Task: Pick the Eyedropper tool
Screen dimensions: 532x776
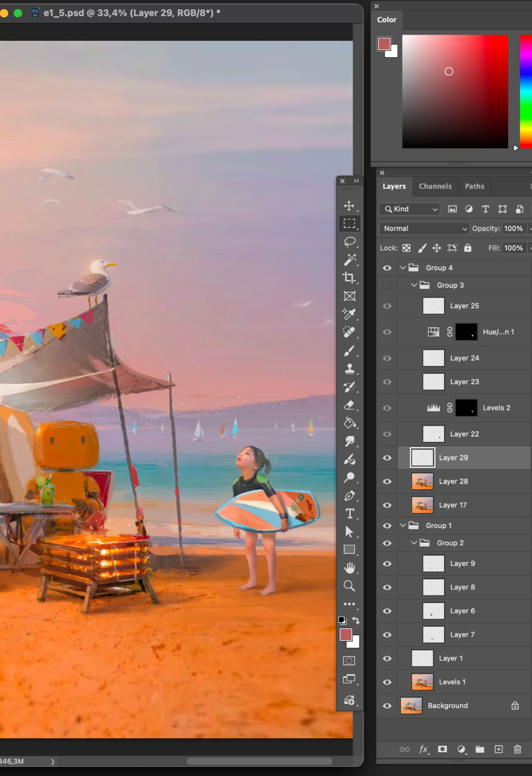Action: (x=349, y=314)
